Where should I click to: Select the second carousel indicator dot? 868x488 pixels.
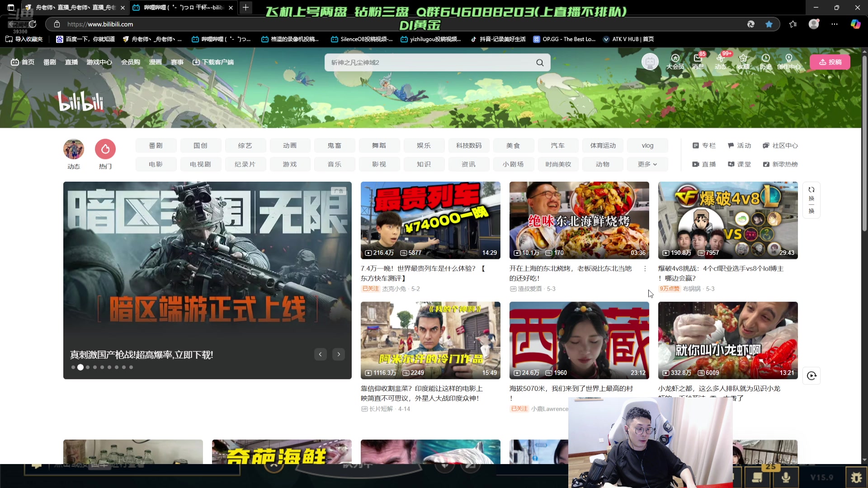pyautogui.click(x=80, y=367)
